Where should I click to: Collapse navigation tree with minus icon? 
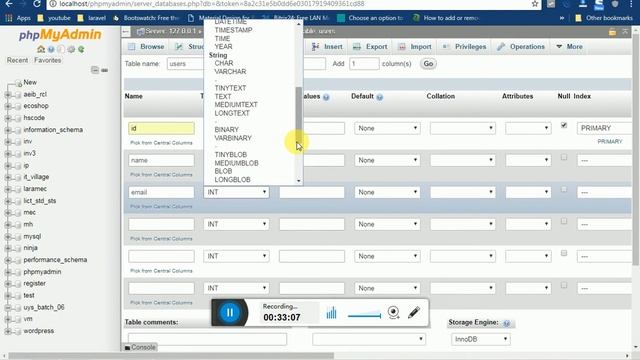pos(95,70)
